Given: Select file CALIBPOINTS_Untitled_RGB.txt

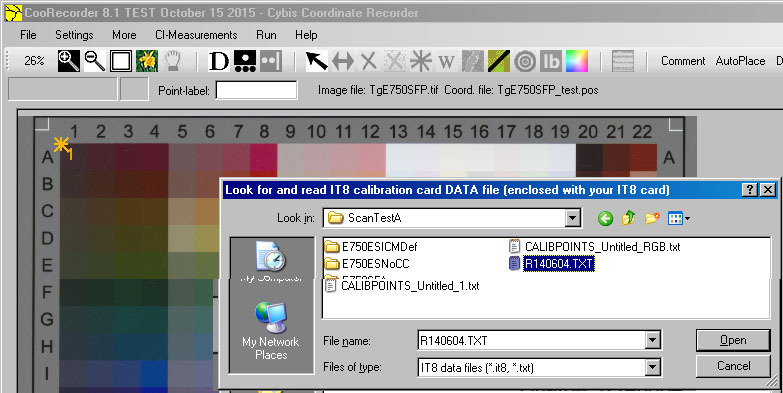Looking at the screenshot, I should point(594,247).
